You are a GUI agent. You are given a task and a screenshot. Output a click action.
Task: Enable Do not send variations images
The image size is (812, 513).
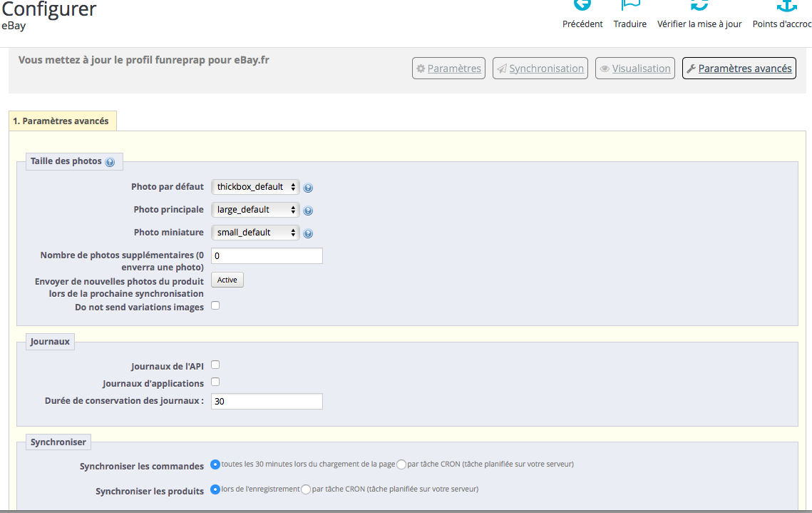tap(215, 305)
